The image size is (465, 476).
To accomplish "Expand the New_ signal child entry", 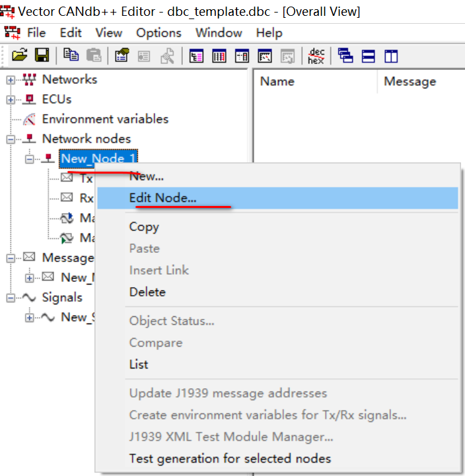I will click(x=30, y=318).
